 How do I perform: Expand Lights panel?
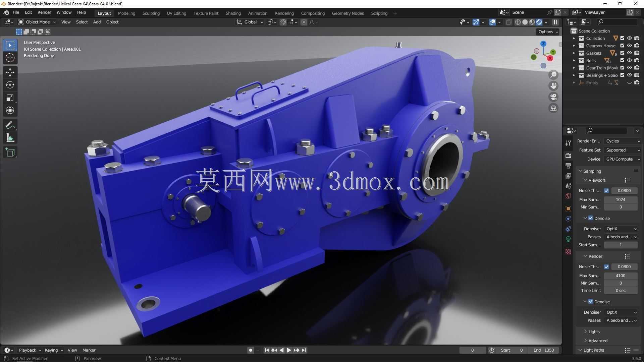click(x=594, y=331)
